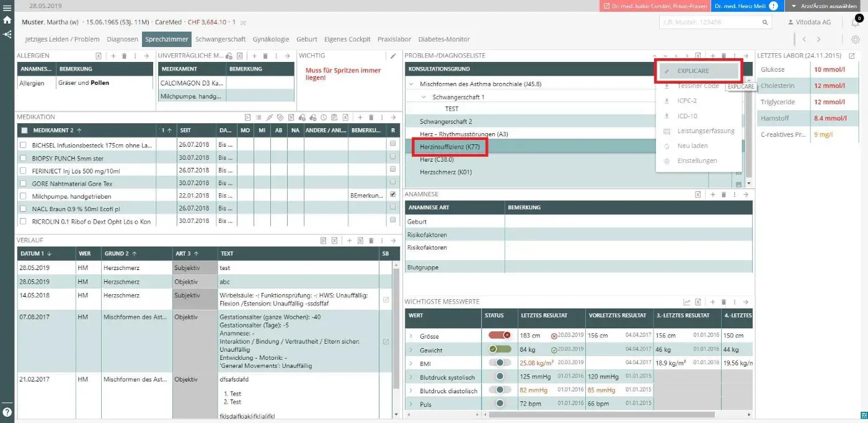Click the syringe icon in Medikation toolbar
Viewport: 868px width, 423px height.
point(269,117)
